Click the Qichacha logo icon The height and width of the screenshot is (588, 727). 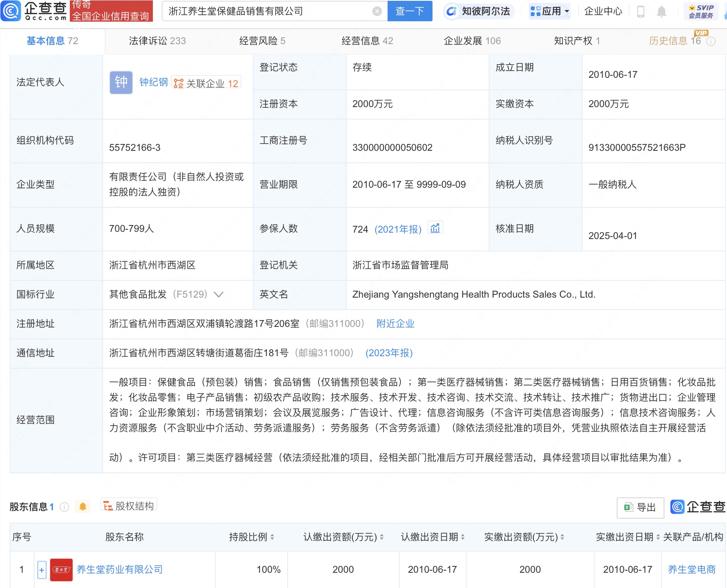[x=11, y=11]
